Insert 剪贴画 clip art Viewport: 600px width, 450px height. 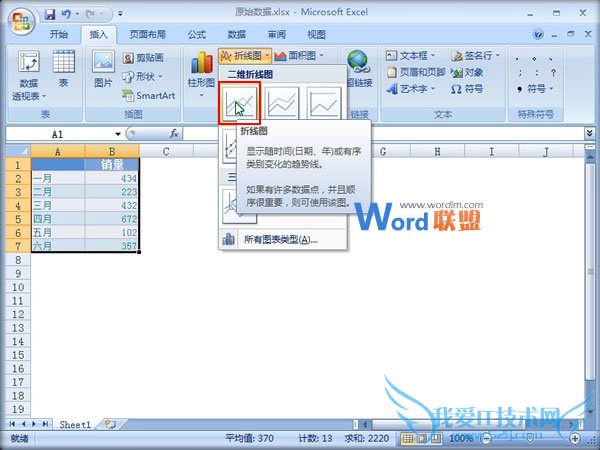tap(143, 58)
